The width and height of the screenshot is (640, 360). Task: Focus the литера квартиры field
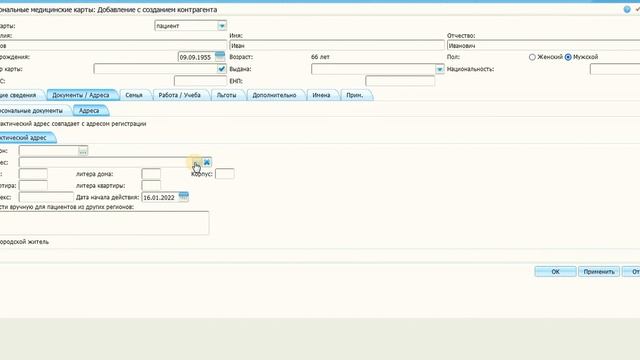pyautogui.click(x=151, y=185)
